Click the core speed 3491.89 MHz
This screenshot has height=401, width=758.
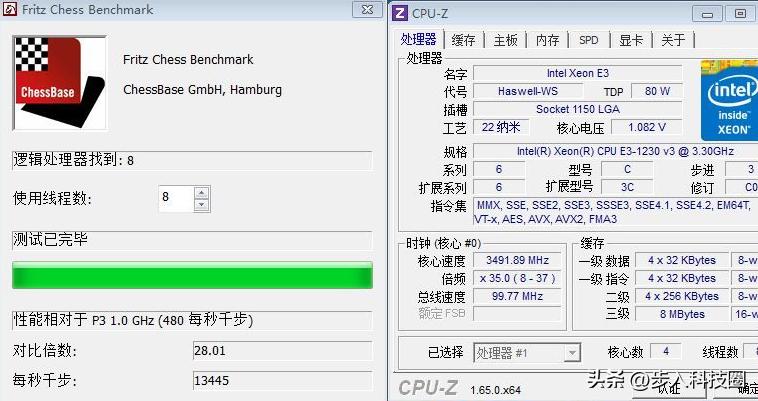tap(517, 260)
